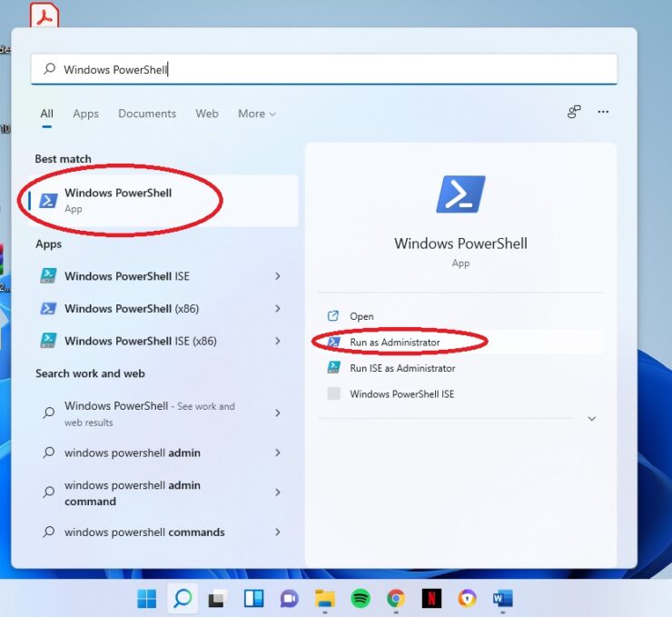Click the search account/feedback icon

click(x=574, y=112)
